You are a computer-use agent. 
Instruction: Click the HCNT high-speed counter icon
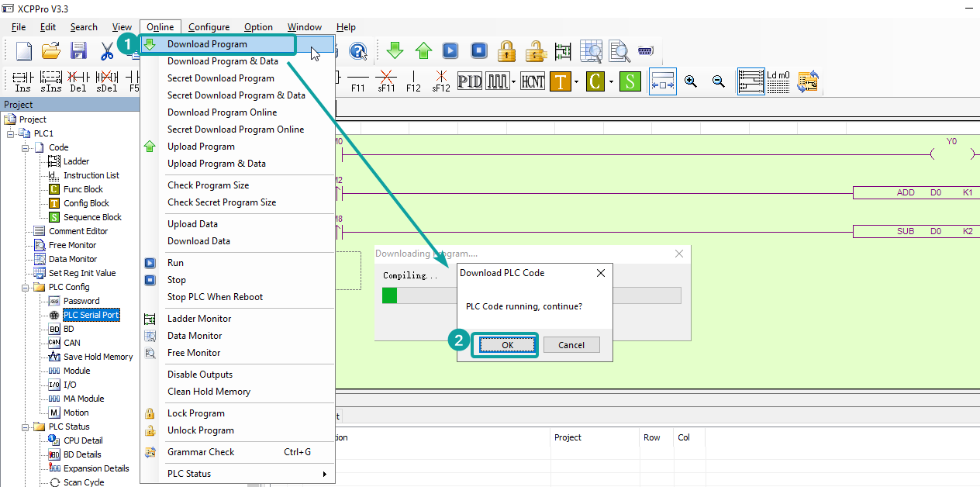coord(533,81)
